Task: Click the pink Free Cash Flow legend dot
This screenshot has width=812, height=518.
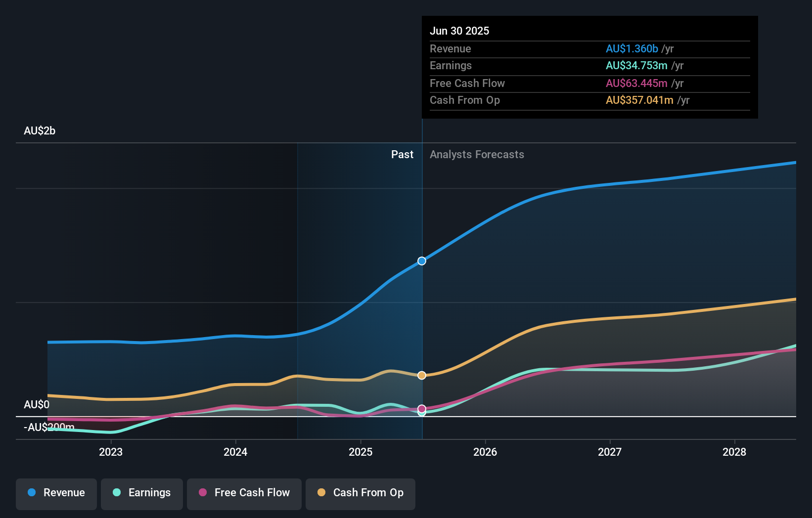Action: pos(203,492)
